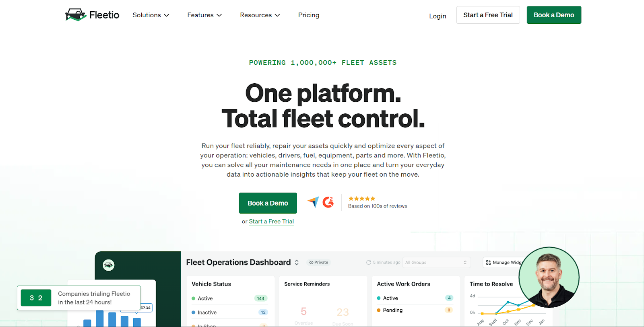Image resolution: width=644 pixels, height=327 pixels.
Task: Select the Active vehicle status row
Action: click(229, 298)
